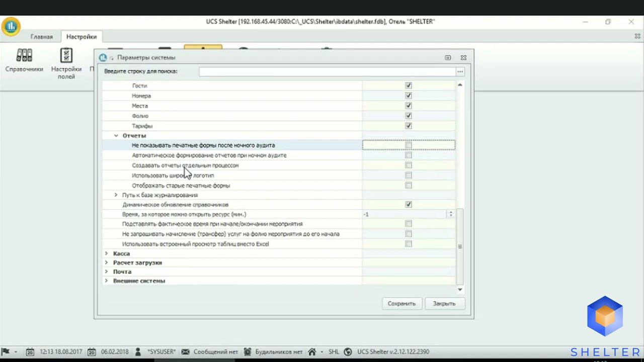Click the Параметры системы dialog icon
The width and height of the screenshot is (644, 362).
[103, 57]
